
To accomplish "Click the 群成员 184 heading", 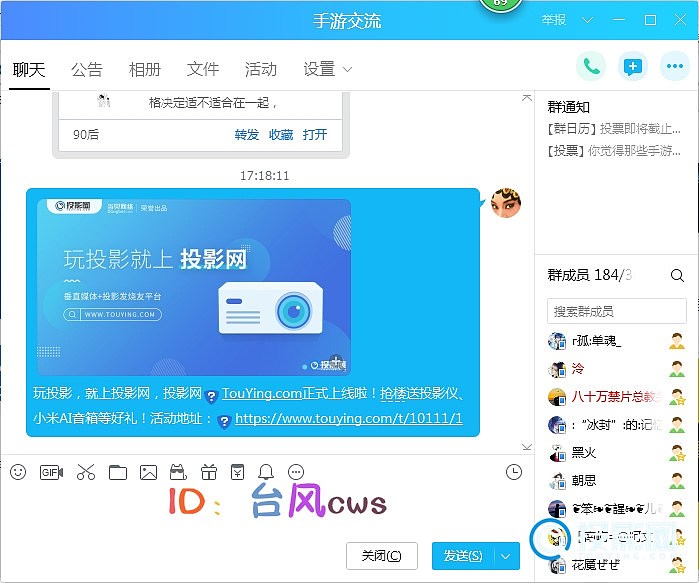I will [x=590, y=275].
